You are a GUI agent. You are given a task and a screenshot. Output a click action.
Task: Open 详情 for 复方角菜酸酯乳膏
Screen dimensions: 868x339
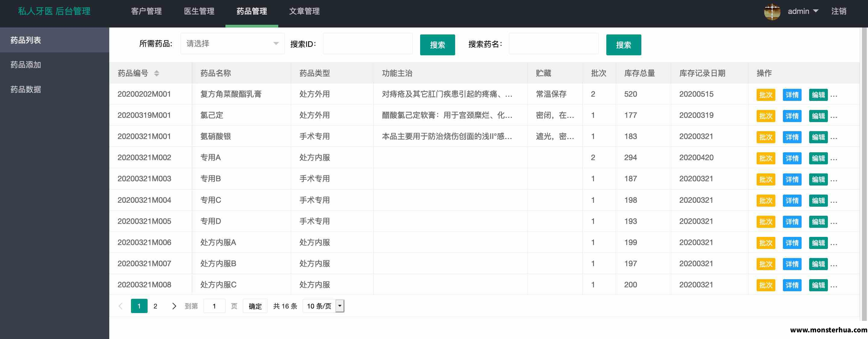click(792, 95)
